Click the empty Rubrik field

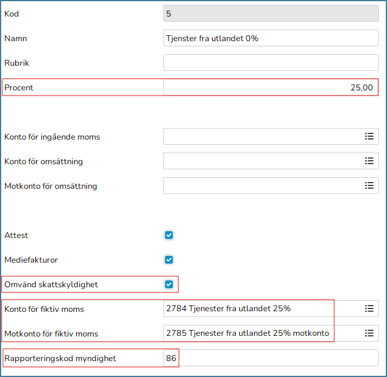pos(271,63)
